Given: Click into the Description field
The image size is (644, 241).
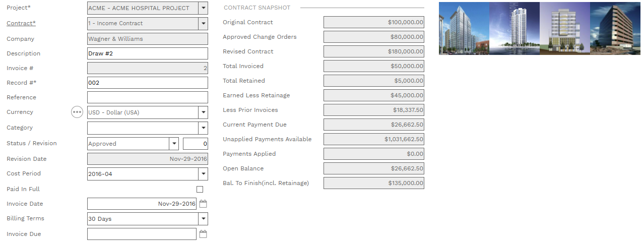Looking at the screenshot, I should coord(147,53).
